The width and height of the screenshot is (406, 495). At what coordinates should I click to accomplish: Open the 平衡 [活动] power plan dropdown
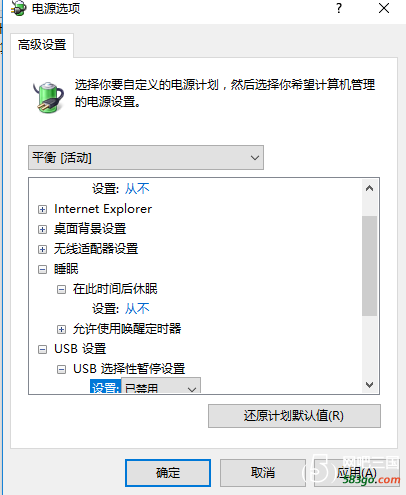pyautogui.click(x=146, y=157)
